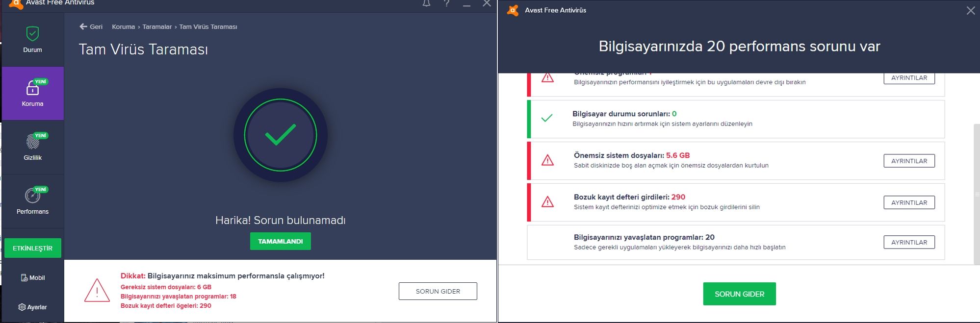Screen dimensions: 980x323
Task: Click the help question mark icon
Action: click(446, 3)
